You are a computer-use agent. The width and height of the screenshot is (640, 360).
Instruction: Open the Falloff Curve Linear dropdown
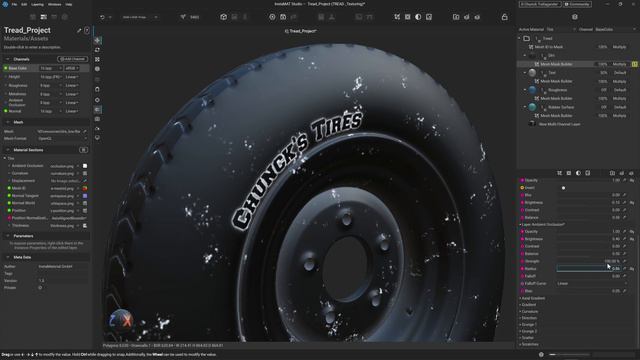592,284
